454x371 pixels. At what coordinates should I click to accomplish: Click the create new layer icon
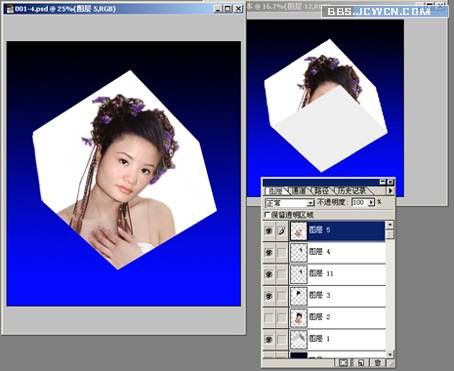point(361,363)
